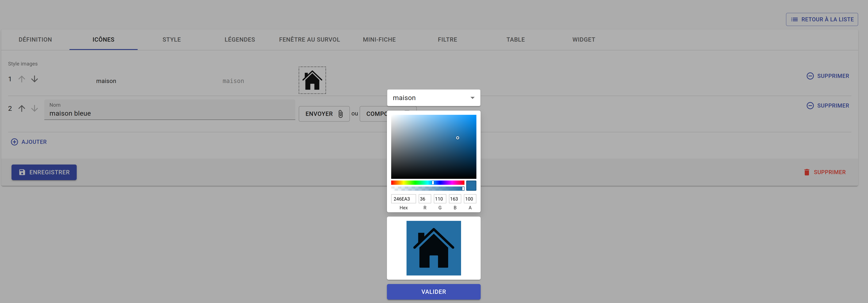Click the Ajouter plus icon
The image size is (868, 303).
coord(14,142)
